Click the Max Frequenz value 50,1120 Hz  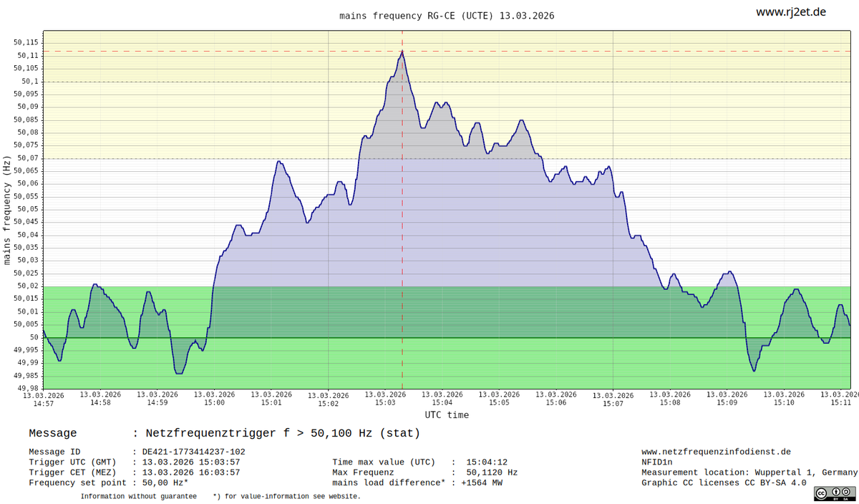(492, 472)
